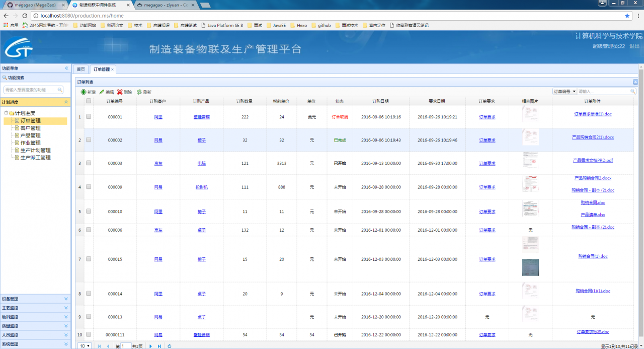The width and height of the screenshot is (644, 349).
Task: Check the box for order 00000111
Action: point(89,334)
